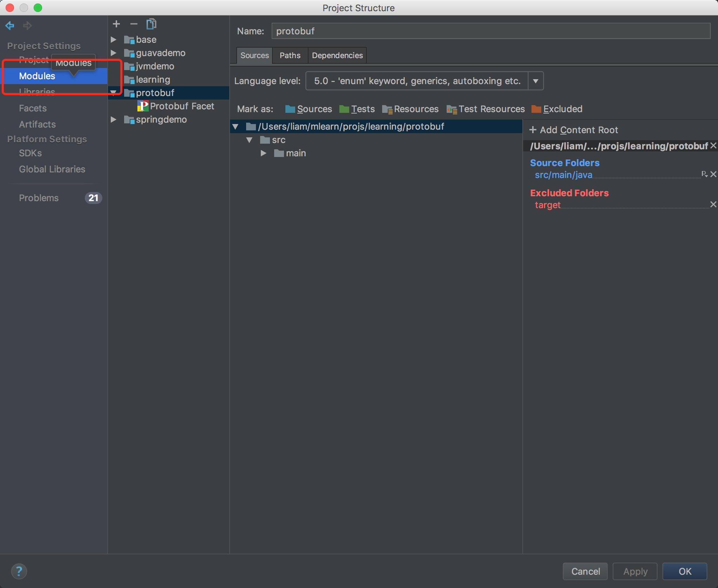718x588 pixels.
Task: Remove the target excluded folder with its X
Action: click(713, 204)
